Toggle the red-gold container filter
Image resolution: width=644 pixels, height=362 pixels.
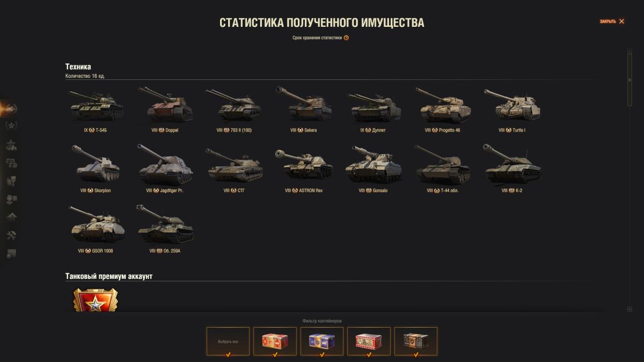[275, 341]
